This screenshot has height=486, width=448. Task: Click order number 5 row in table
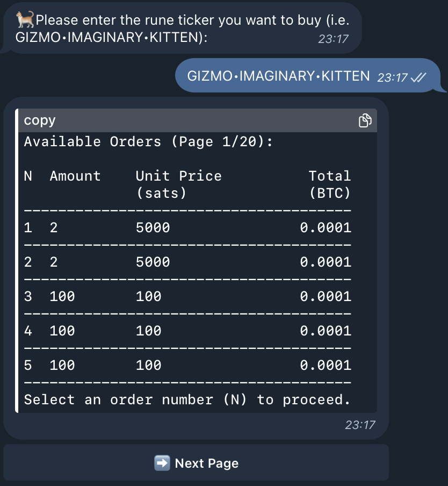coord(187,365)
